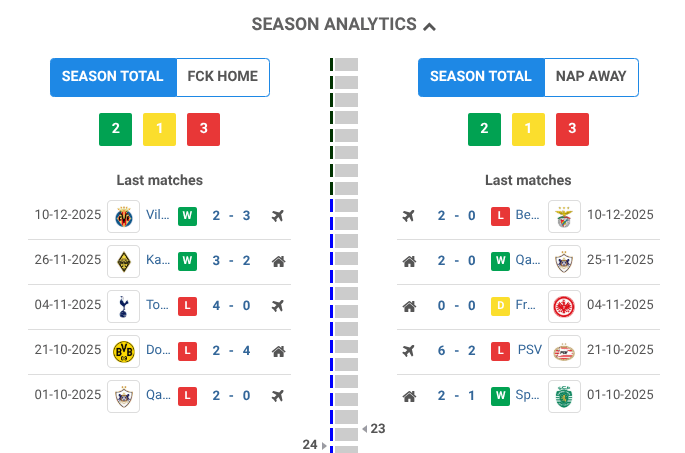Screen dimensions: 685x453
Task: Click the Tottenham club crest icon
Action: 123,306
